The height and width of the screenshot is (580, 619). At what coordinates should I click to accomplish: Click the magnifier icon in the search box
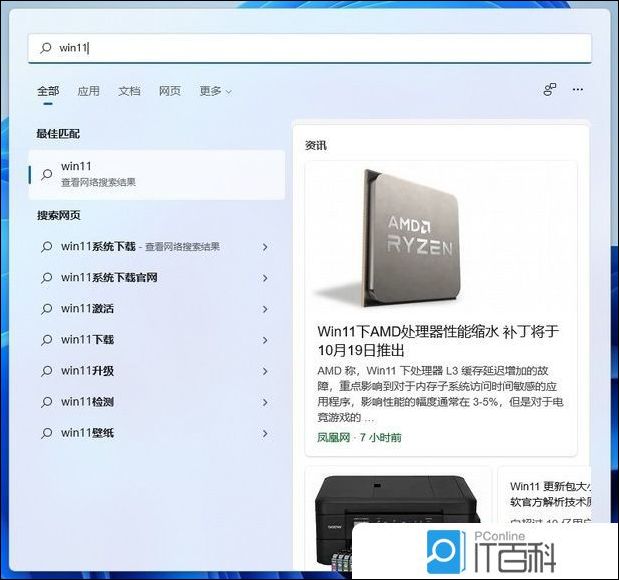tap(46, 48)
